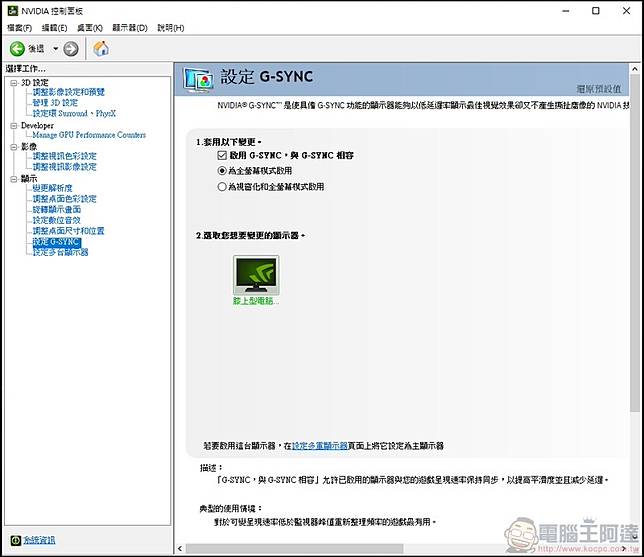Click the green Back arrow icon
This screenshot has height=557, width=644.
(x=17, y=49)
